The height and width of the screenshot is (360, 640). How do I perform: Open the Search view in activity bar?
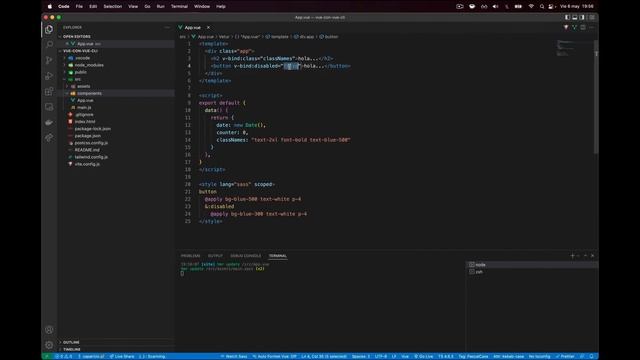tap(49, 44)
